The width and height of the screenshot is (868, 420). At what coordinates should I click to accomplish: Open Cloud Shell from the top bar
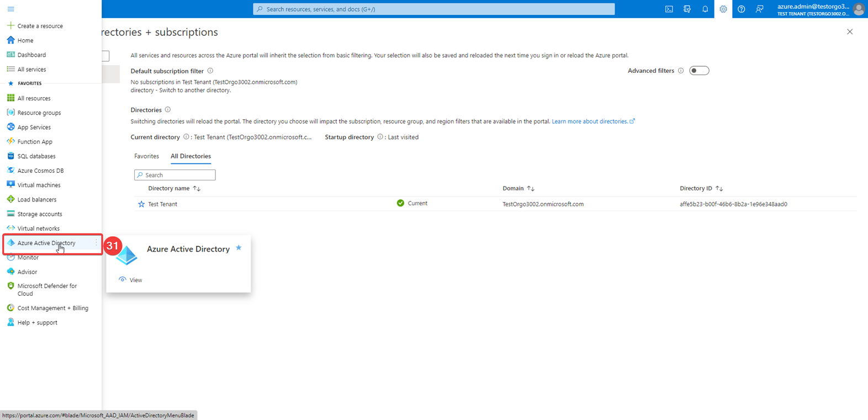point(669,9)
